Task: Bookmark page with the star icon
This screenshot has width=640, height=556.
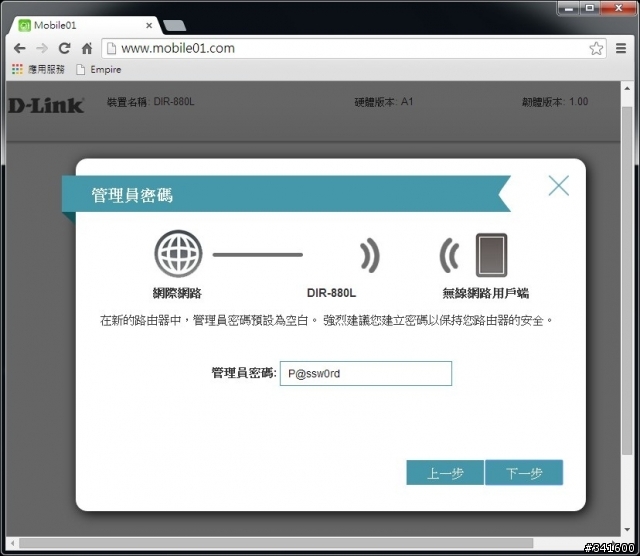Action: pos(596,49)
